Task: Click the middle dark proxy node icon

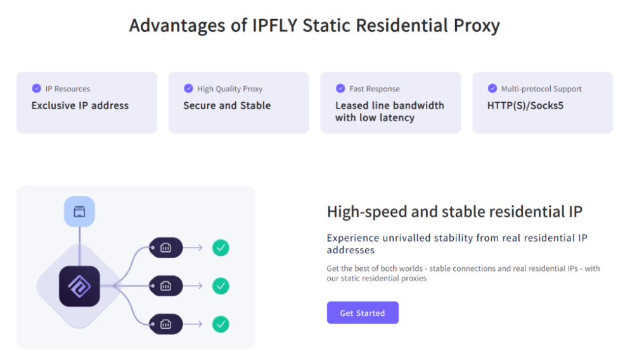Action: point(165,286)
